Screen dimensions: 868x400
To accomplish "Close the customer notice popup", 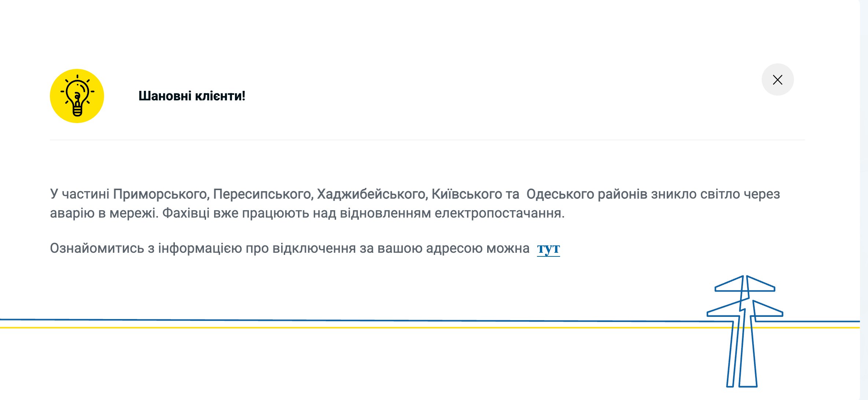I will [777, 79].
